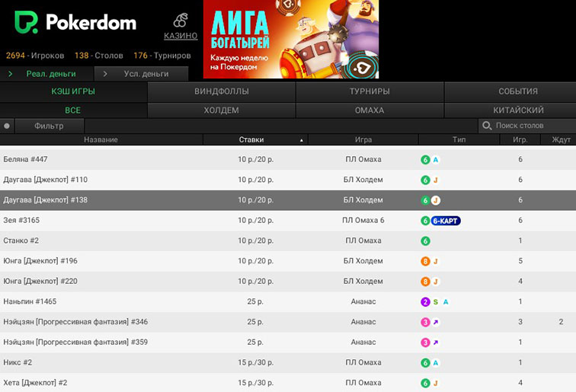
Task: Click the Поиск столов search field
Action: pos(527,126)
